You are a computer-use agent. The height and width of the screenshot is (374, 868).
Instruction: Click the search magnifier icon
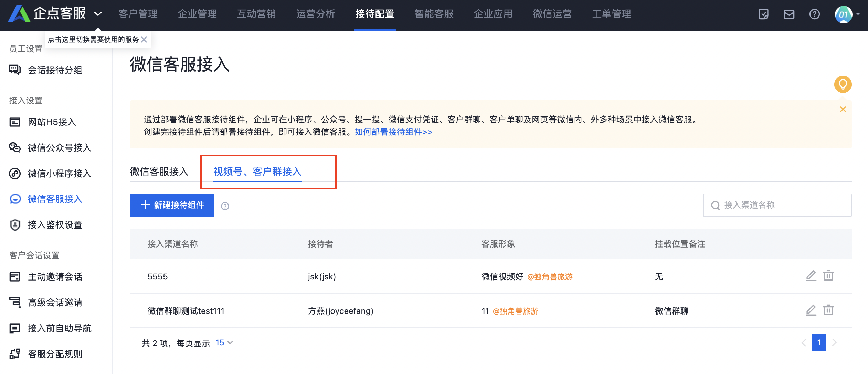(715, 206)
